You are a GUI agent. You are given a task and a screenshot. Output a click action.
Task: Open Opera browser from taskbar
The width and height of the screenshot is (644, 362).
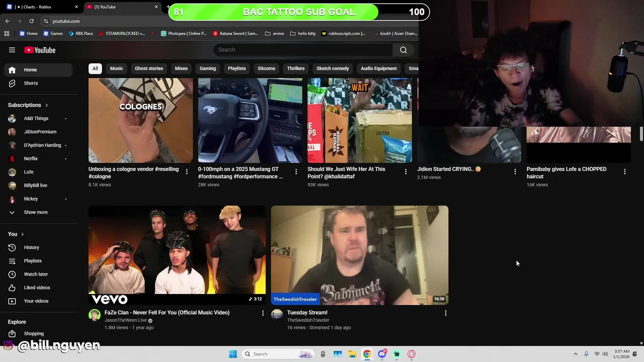(412, 354)
